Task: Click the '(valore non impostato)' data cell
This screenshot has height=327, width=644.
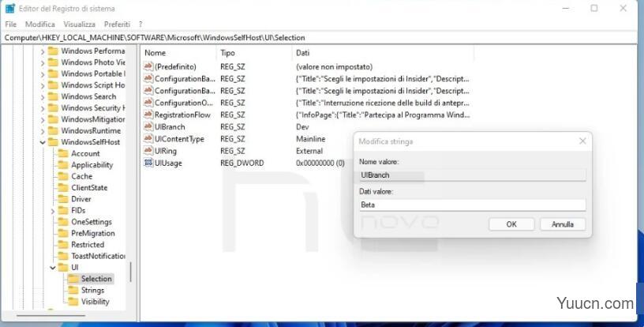Action: [335, 66]
